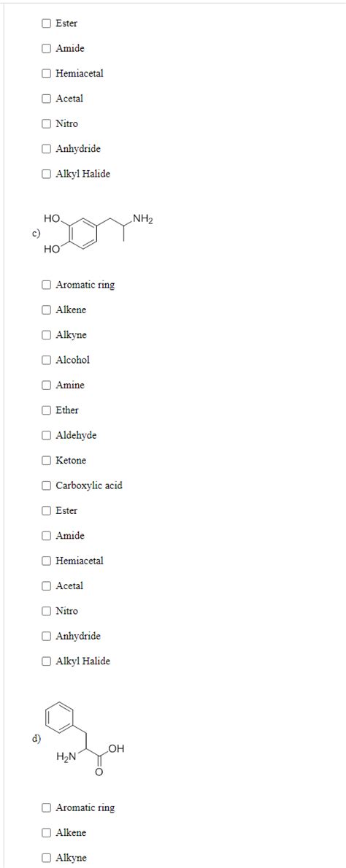Tick Alkene under the question d molecule
Screen dimensions: 346x868
tap(47, 832)
